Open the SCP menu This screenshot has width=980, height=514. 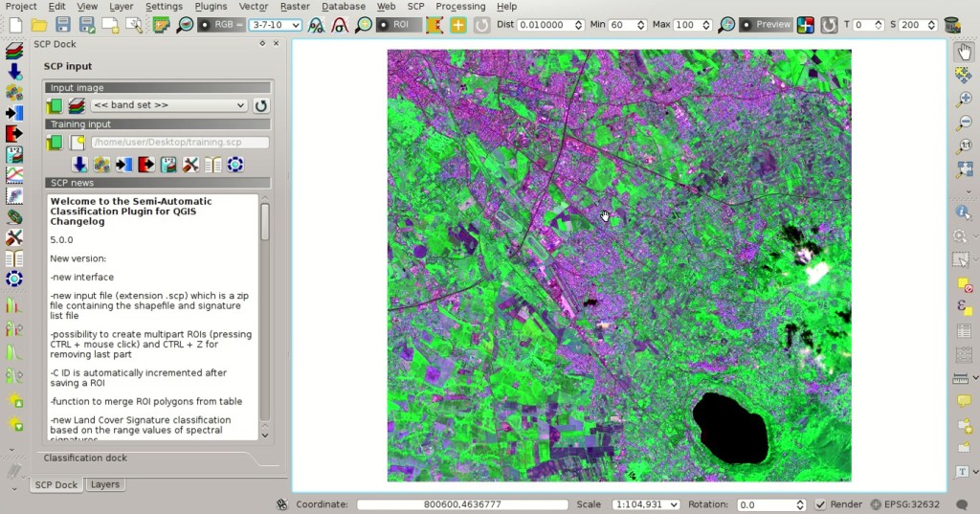tap(415, 7)
